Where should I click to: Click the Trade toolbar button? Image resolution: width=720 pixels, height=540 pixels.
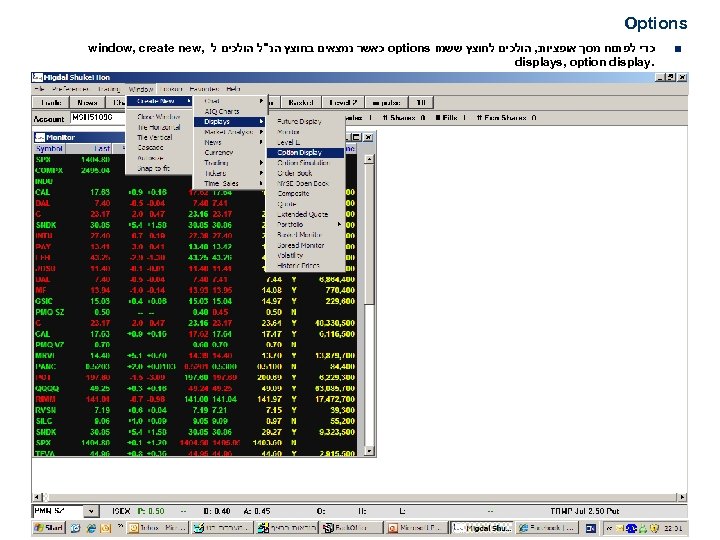pyautogui.click(x=51, y=102)
